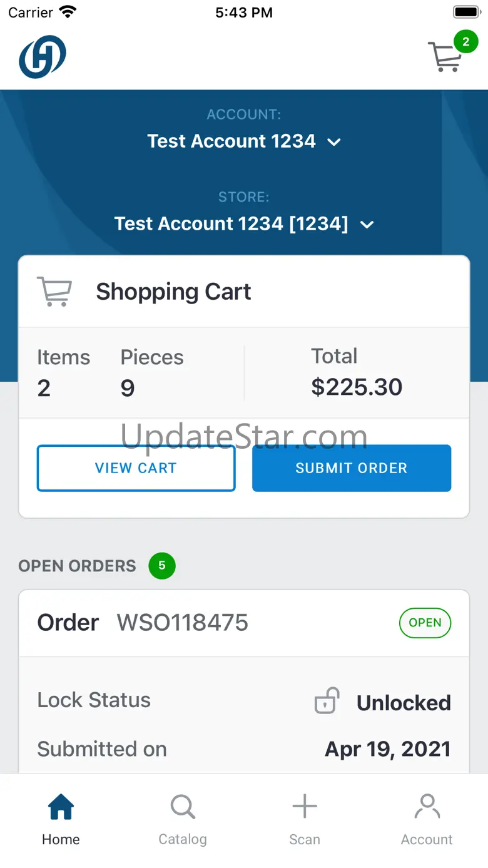Click the VIEW CART button

pos(136,468)
